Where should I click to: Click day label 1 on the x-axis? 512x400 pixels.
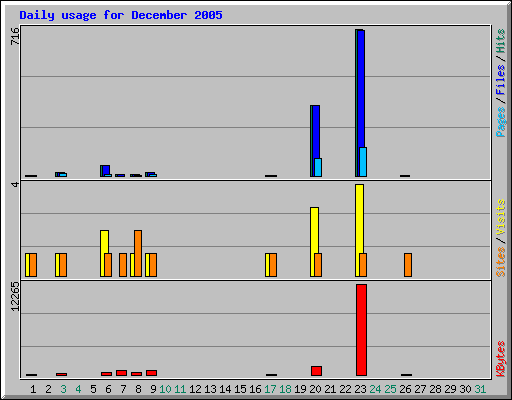point(33,389)
